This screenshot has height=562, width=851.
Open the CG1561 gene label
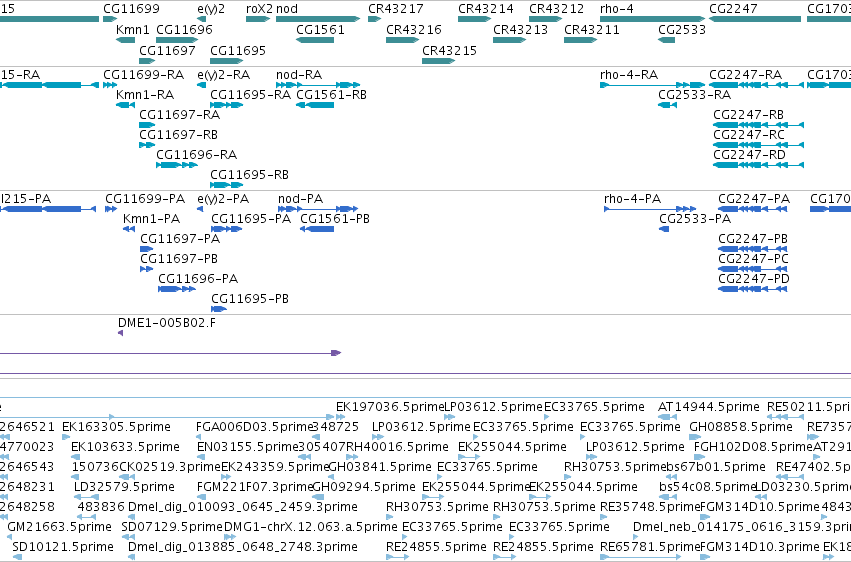coord(320,29)
